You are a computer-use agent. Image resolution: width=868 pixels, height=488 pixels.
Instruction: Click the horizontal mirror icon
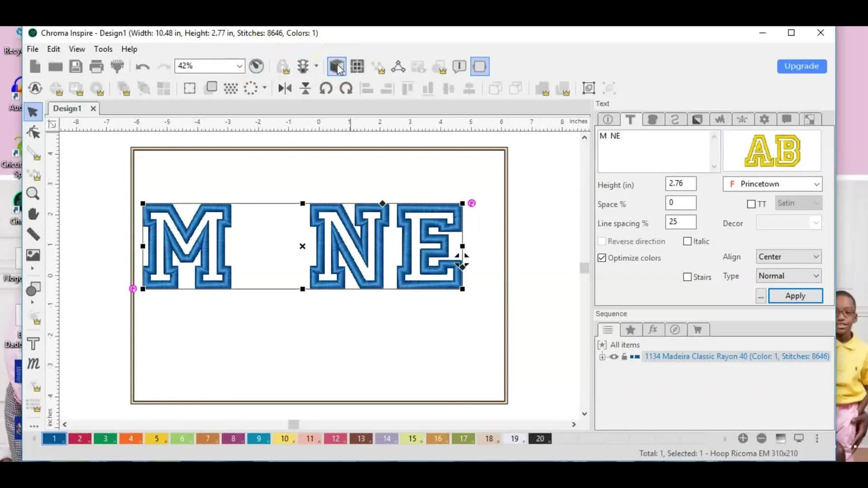[x=284, y=87]
